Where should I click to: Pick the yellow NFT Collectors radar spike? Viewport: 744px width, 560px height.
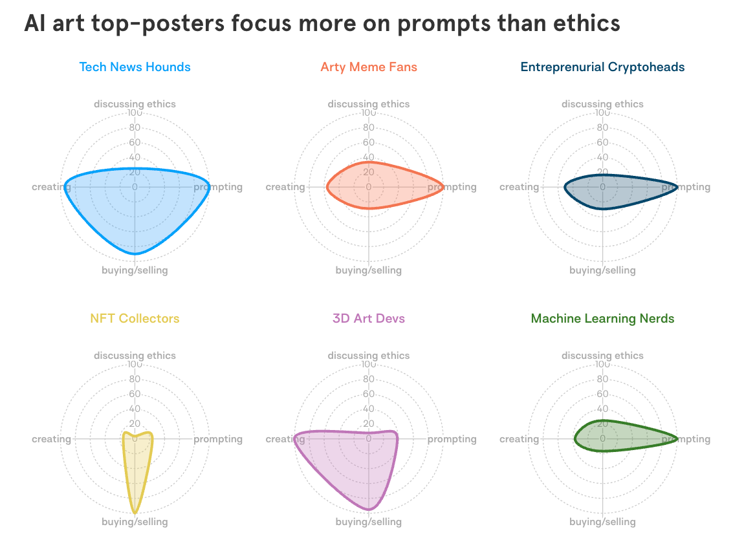click(135, 472)
